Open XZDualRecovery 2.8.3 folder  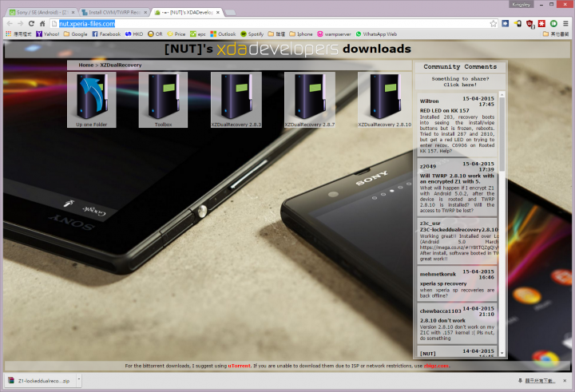[x=236, y=100]
